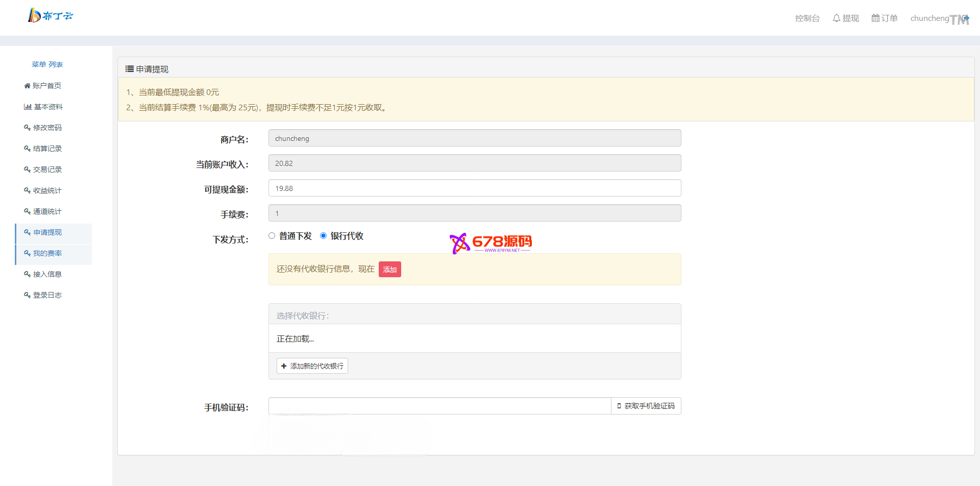The width and height of the screenshot is (980, 486).
Task: Open 控制台 in the top navigation
Action: 807,18
